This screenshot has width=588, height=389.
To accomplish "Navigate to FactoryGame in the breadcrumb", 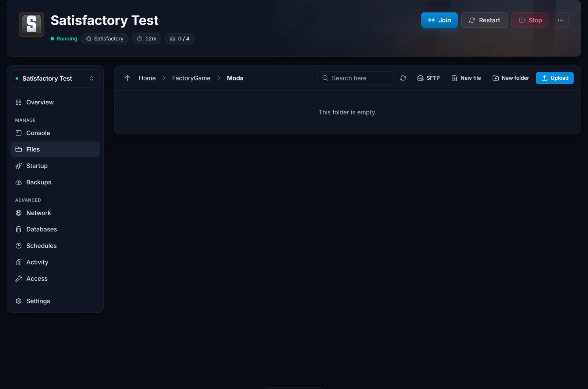I will (191, 78).
